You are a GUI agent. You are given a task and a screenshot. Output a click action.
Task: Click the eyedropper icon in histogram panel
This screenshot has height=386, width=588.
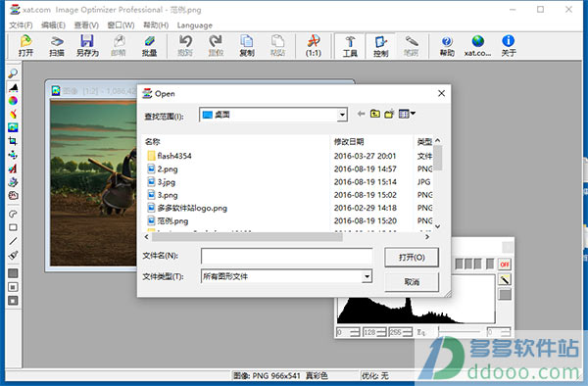point(505,279)
